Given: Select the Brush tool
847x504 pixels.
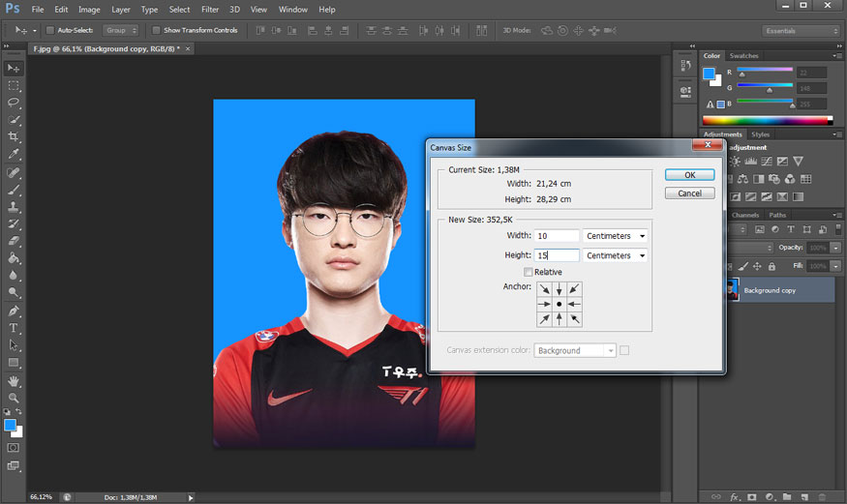Looking at the screenshot, I should pos(14,190).
